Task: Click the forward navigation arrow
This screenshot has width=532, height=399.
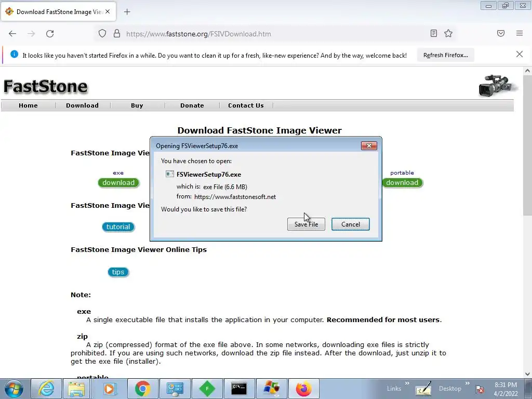Action: point(31,34)
